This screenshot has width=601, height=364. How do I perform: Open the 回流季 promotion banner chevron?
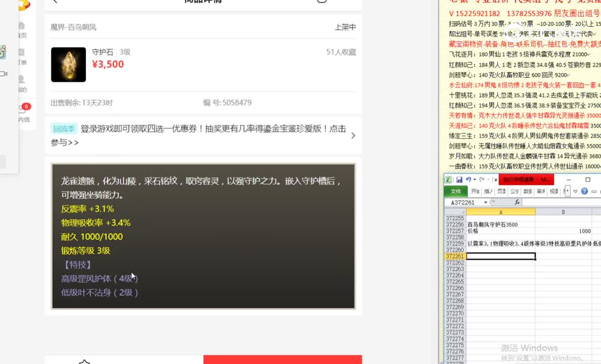(353, 135)
